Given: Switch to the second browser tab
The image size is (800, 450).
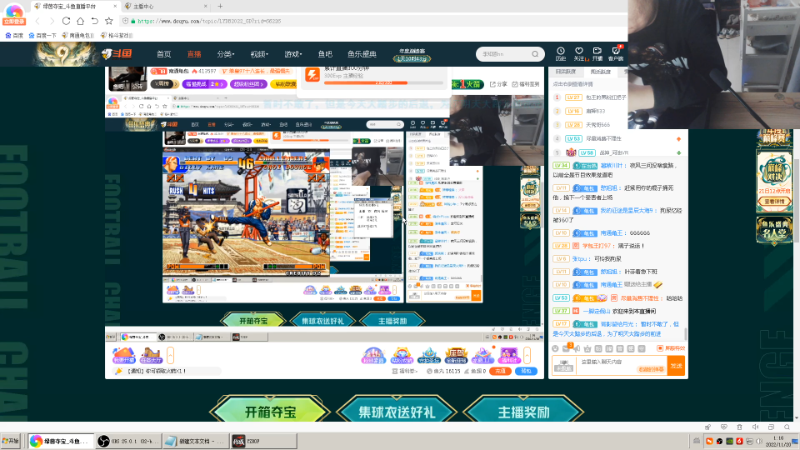Looking at the screenshot, I should pos(166,6).
